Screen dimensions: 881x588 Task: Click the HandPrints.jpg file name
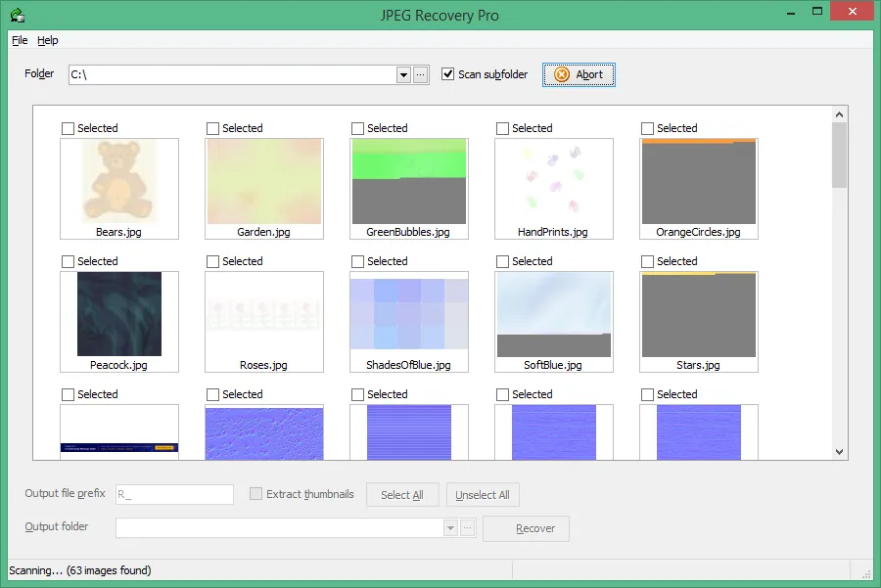[x=553, y=232]
